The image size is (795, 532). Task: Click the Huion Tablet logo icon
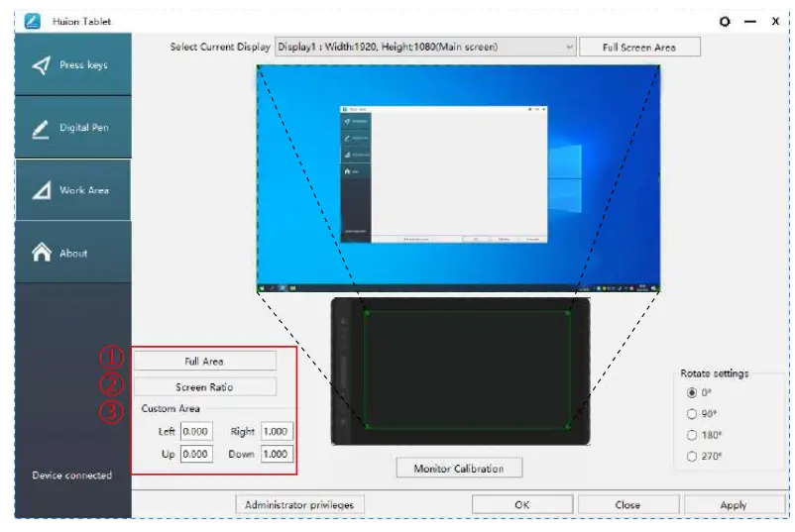coord(33,21)
